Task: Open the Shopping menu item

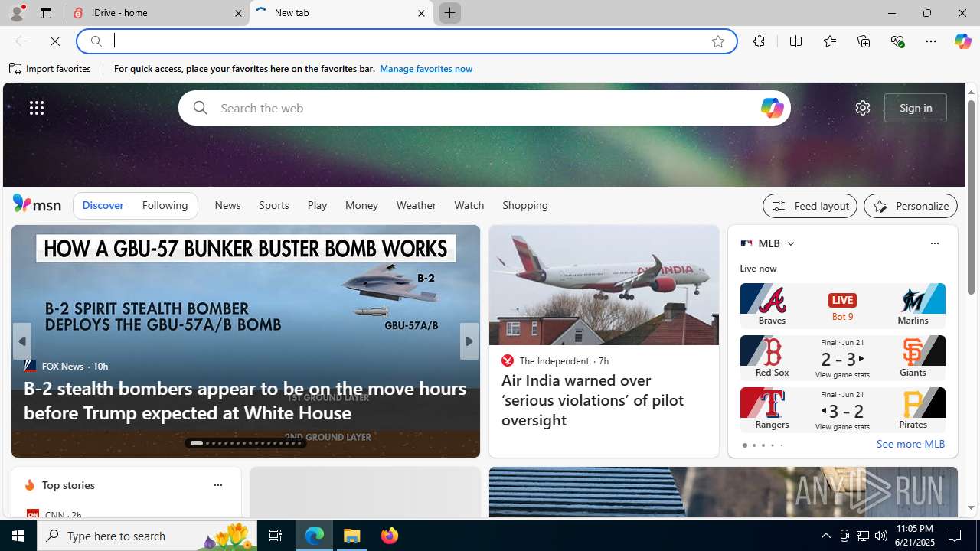Action: pyautogui.click(x=525, y=205)
